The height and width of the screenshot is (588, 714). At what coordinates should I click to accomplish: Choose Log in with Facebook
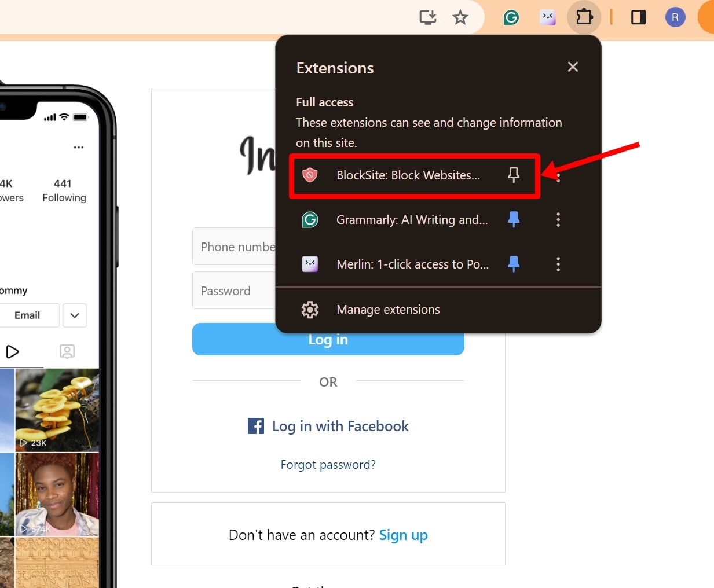[328, 426]
